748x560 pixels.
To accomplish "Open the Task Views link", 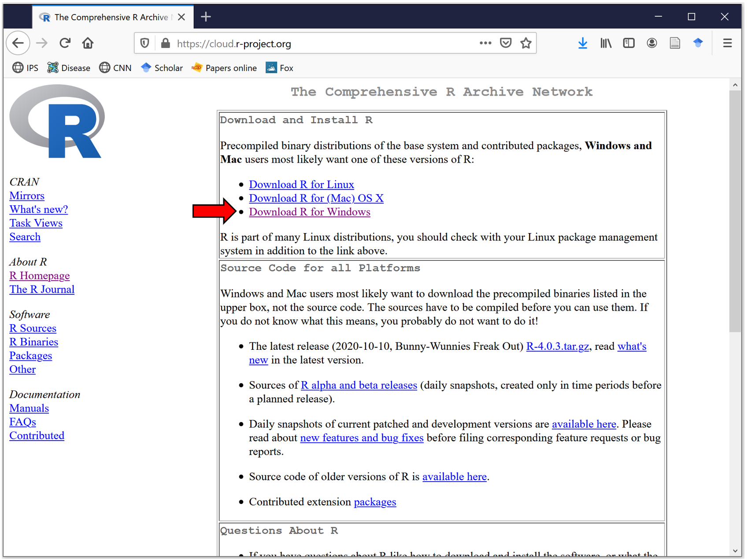I will tap(36, 223).
